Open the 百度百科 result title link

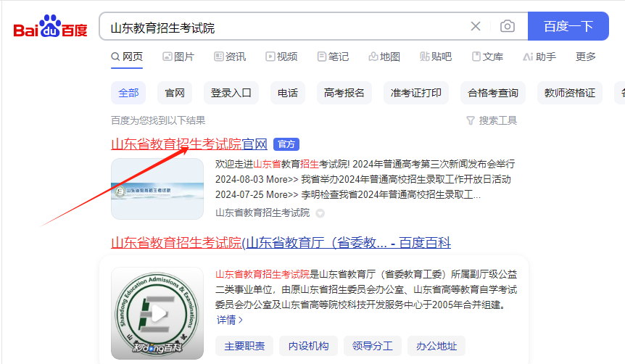tap(281, 242)
